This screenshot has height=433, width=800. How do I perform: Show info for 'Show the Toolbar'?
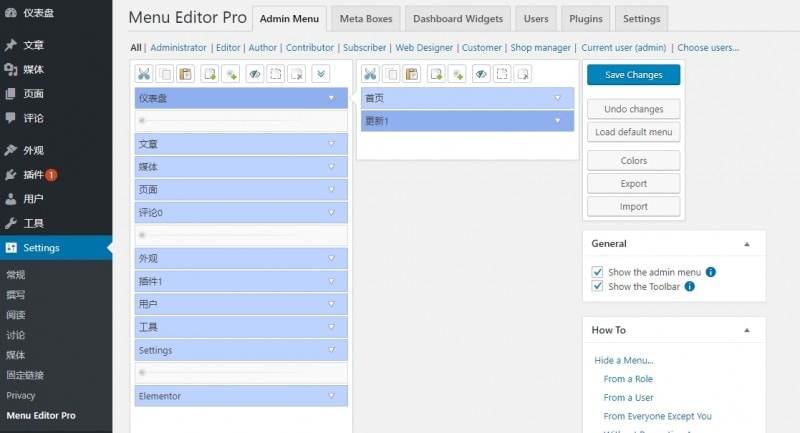689,286
